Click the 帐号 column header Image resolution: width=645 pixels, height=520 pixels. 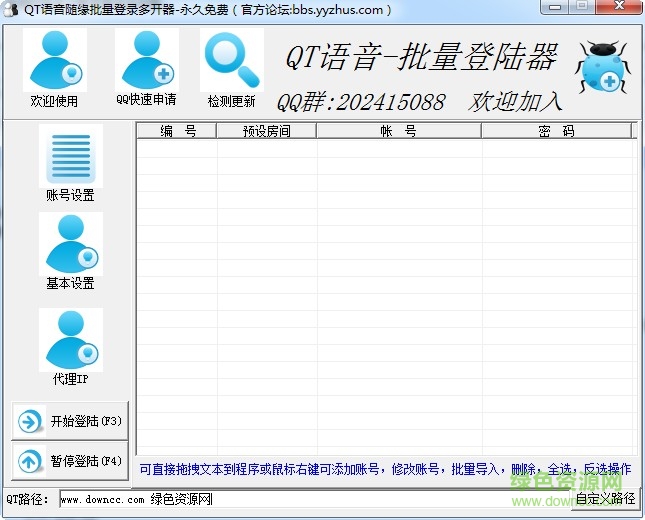pyautogui.click(x=398, y=131)
